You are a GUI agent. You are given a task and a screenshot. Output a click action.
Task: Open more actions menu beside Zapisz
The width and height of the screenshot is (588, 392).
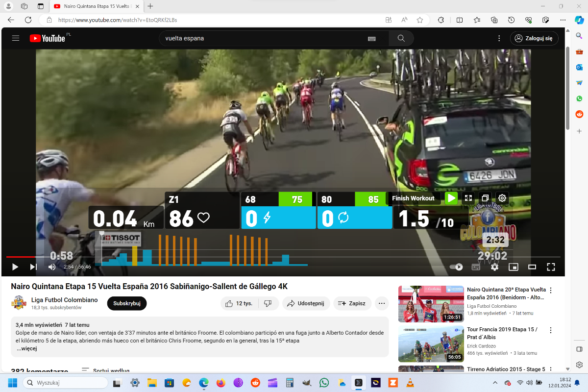coord(382,303)
